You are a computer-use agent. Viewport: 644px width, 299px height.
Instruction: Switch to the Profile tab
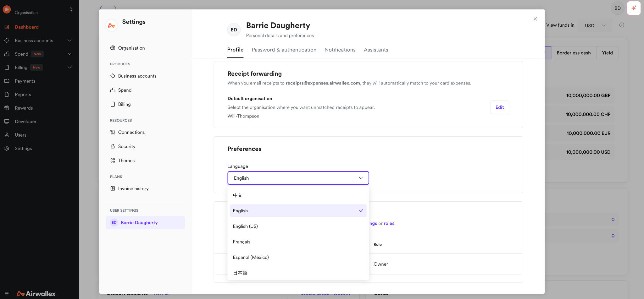tap(235, 50)
